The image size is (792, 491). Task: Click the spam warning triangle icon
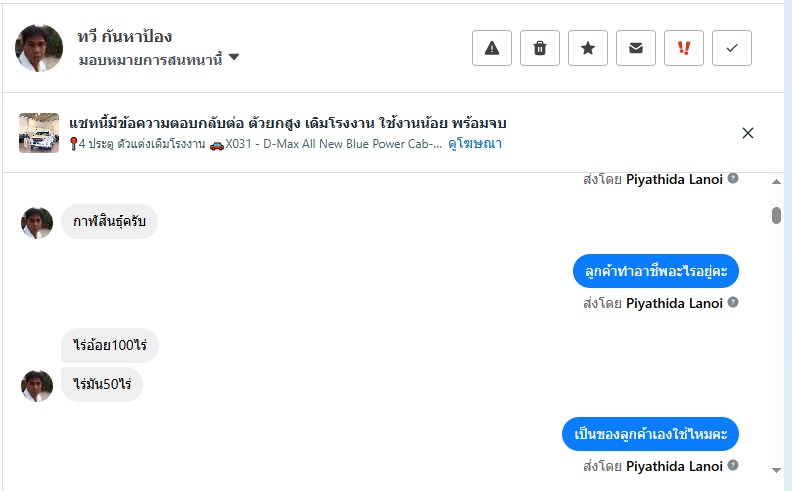click(x=492, y=48)
